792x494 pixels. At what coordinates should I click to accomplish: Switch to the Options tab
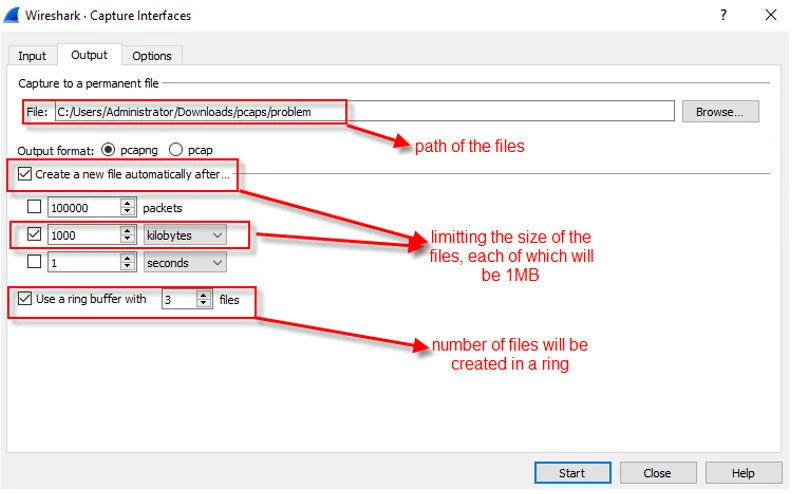[x=152, y=56]
